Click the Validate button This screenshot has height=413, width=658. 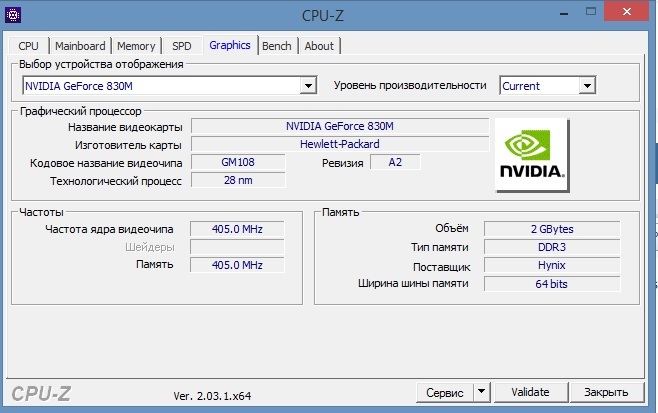[x=530, y=391]
